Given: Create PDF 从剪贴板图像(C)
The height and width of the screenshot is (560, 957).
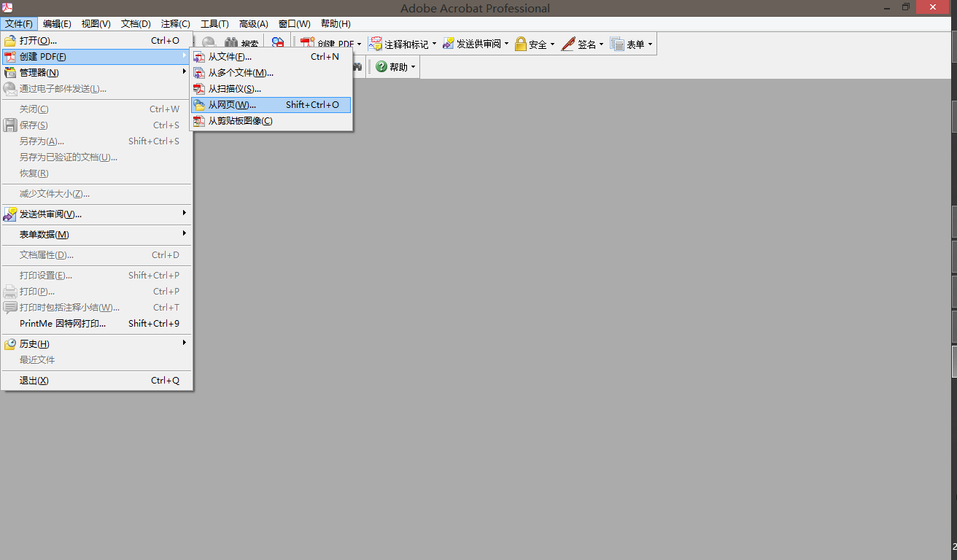Looking at the screenshot, I should pos(271,121).
